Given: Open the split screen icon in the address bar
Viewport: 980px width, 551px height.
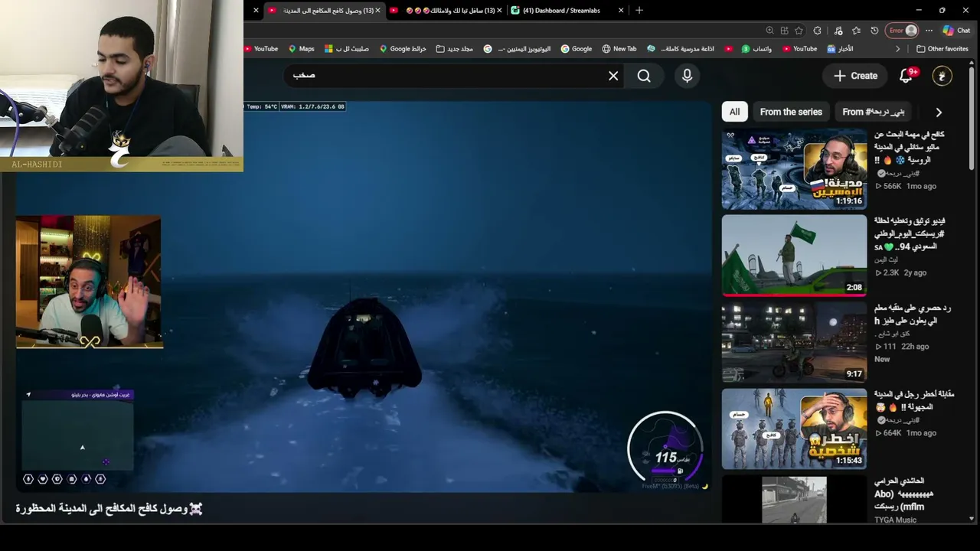Looking at the screenshot, I should [784, 31].
